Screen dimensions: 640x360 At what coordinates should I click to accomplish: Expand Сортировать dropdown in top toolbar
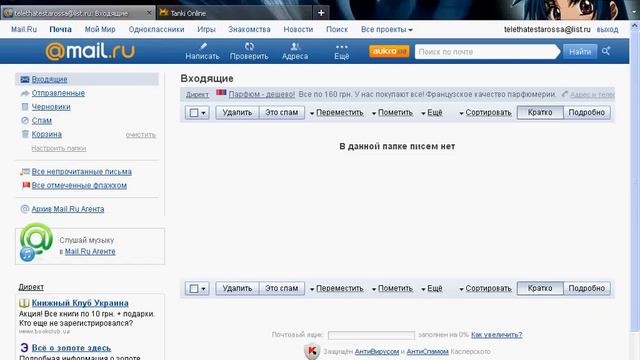pos(485,113)
